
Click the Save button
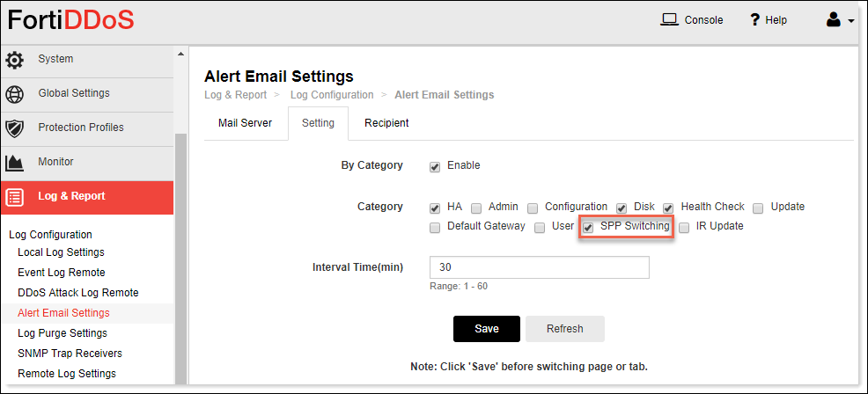[x=487, y=329]
